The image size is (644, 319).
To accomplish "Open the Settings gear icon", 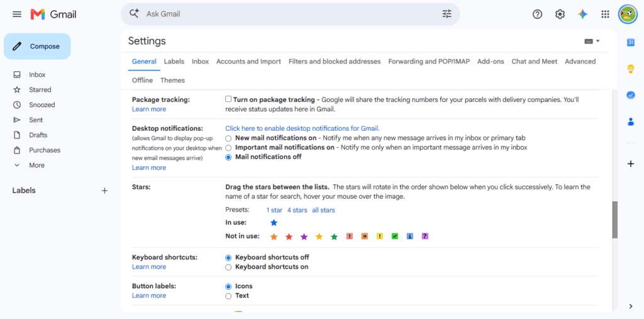I will [560, 14].
